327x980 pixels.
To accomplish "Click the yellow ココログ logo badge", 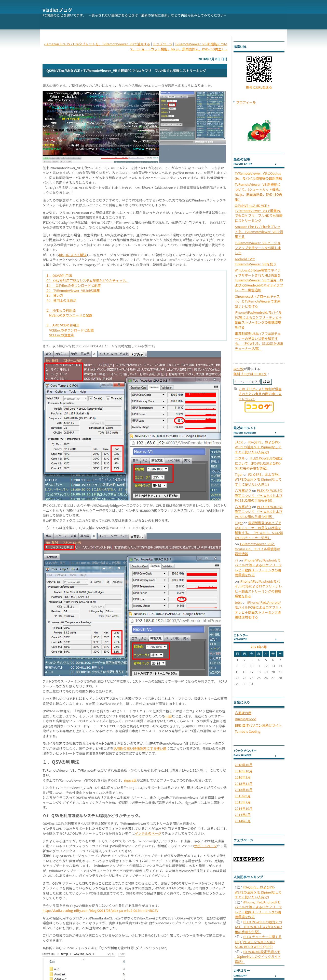I will pos(259,407).
